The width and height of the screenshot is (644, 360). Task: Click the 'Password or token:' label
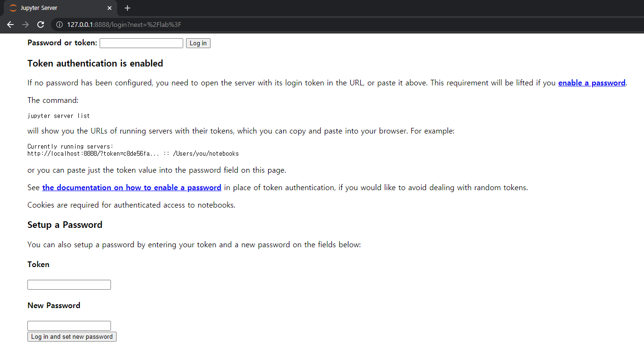[x=62, y=43]
